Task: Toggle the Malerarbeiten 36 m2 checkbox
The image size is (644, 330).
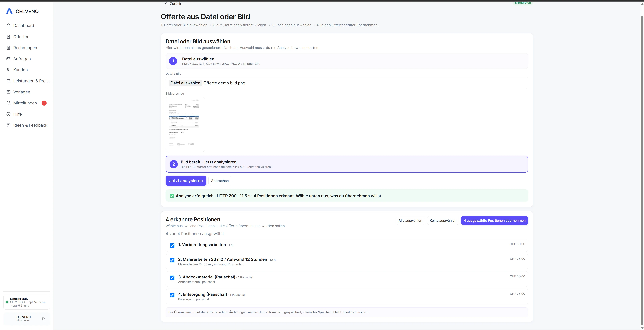Action: [172, 260]
